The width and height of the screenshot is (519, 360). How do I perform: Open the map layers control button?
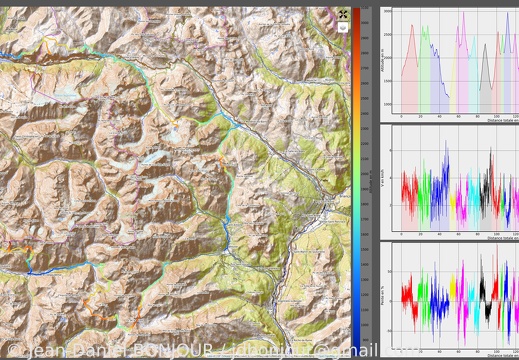click(343, 27)
